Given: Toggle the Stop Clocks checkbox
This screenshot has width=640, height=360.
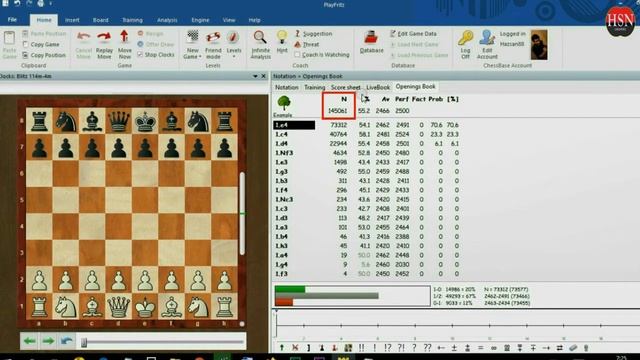Looking at the screenshot, I should [140, 54].
